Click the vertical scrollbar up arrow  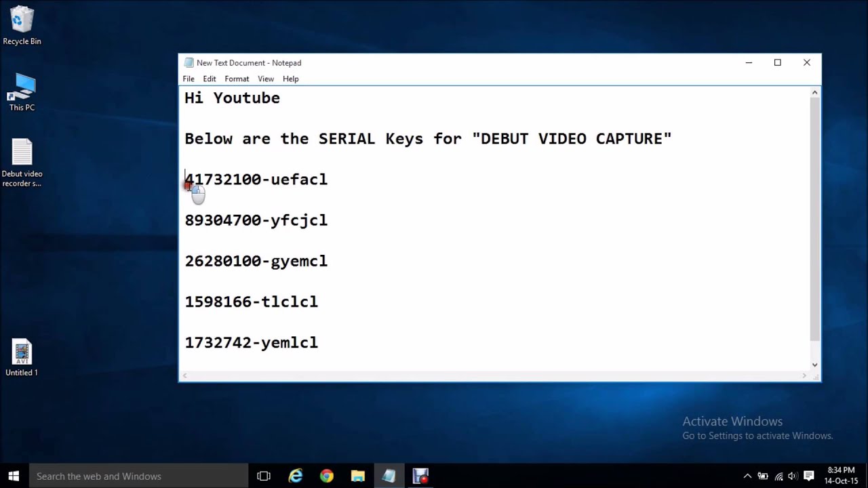coord(815,92)
